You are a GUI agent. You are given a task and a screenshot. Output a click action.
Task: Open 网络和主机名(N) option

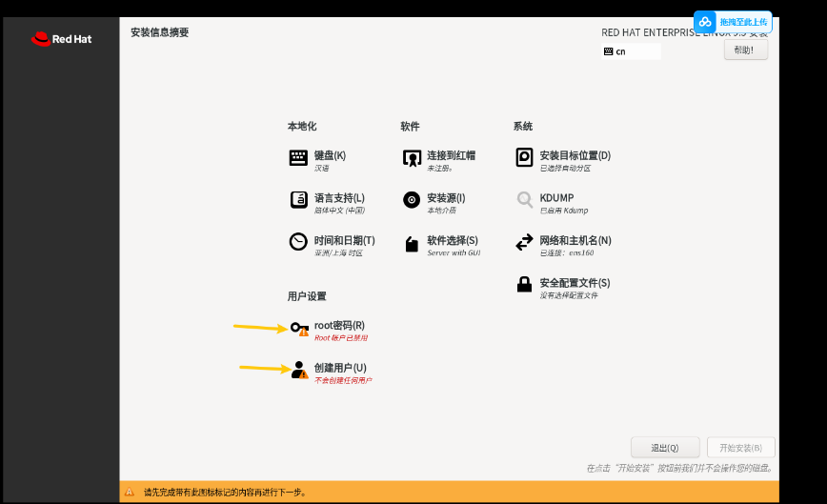coord(575,240)
